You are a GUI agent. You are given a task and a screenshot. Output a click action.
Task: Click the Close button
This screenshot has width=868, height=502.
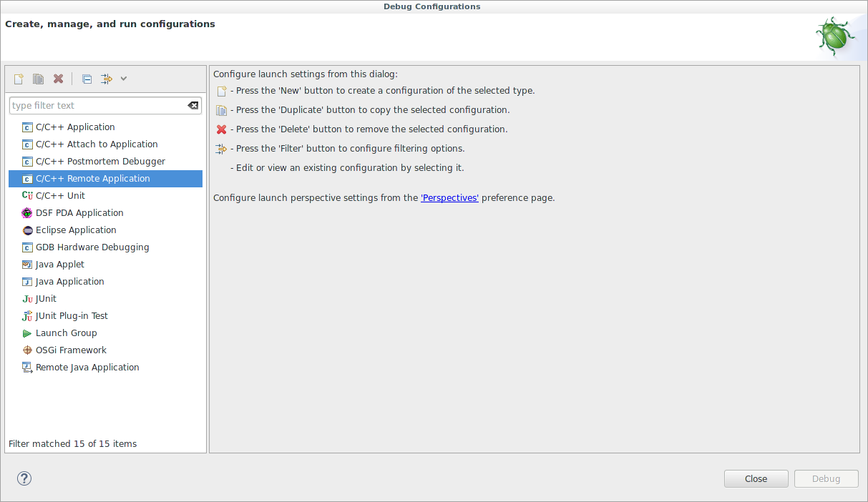[x=756, y=479]
